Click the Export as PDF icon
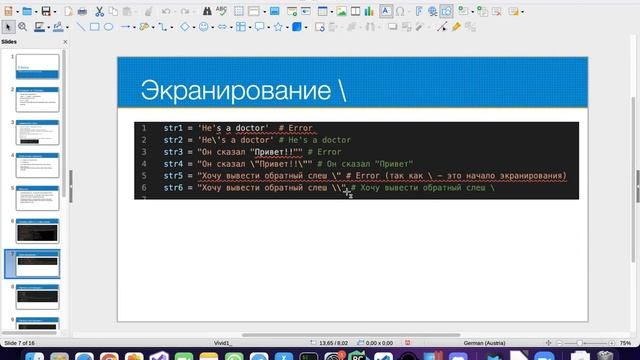Screen dimensions: 640x360 click(69, 11)
